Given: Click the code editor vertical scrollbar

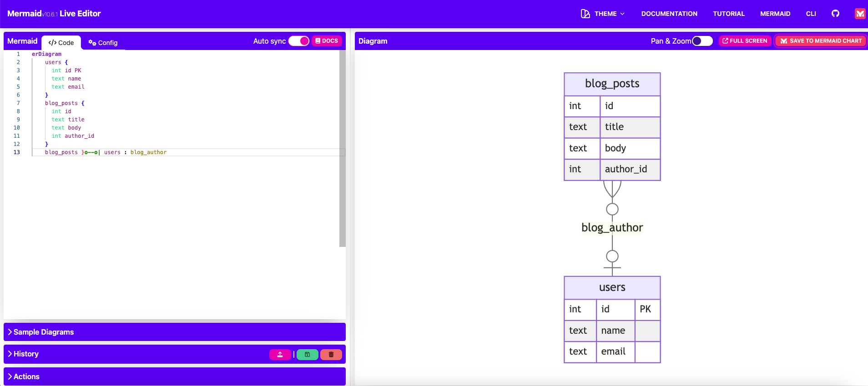Looking at the screenshot, I should (343, 148).
